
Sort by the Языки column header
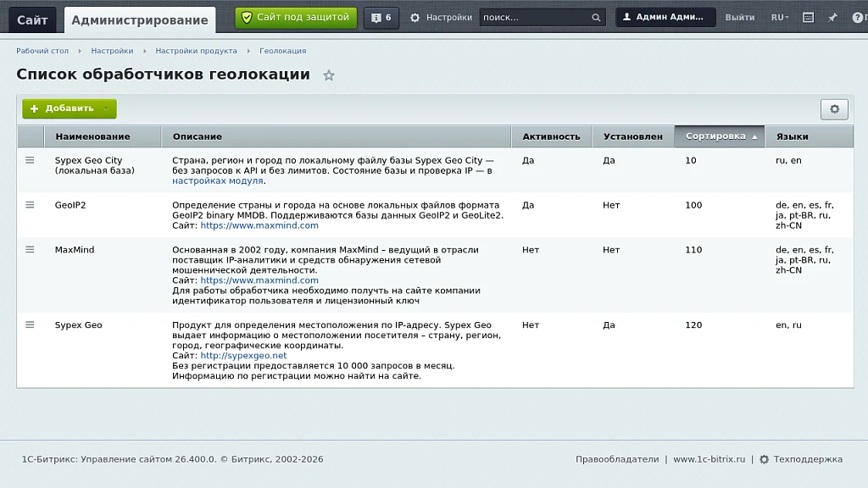click(809, 136)
